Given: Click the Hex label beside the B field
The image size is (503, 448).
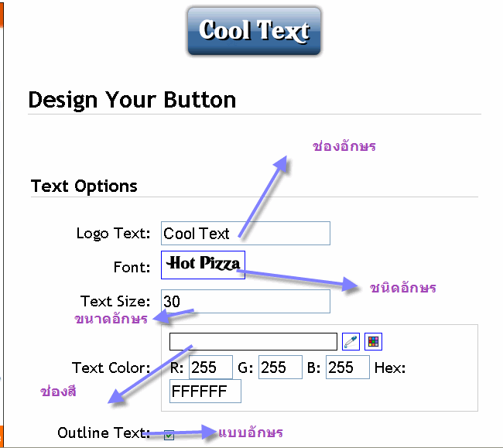Looking at the screenshot, I should 390,368.
